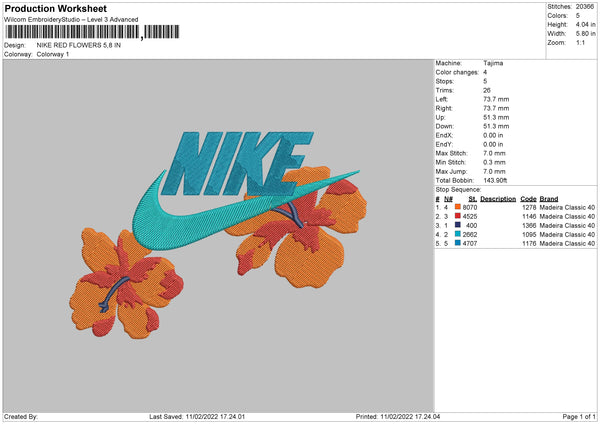Click the 'Up:' measurement label
This screenshot has width=600, height=424.
tap(440, 117)
